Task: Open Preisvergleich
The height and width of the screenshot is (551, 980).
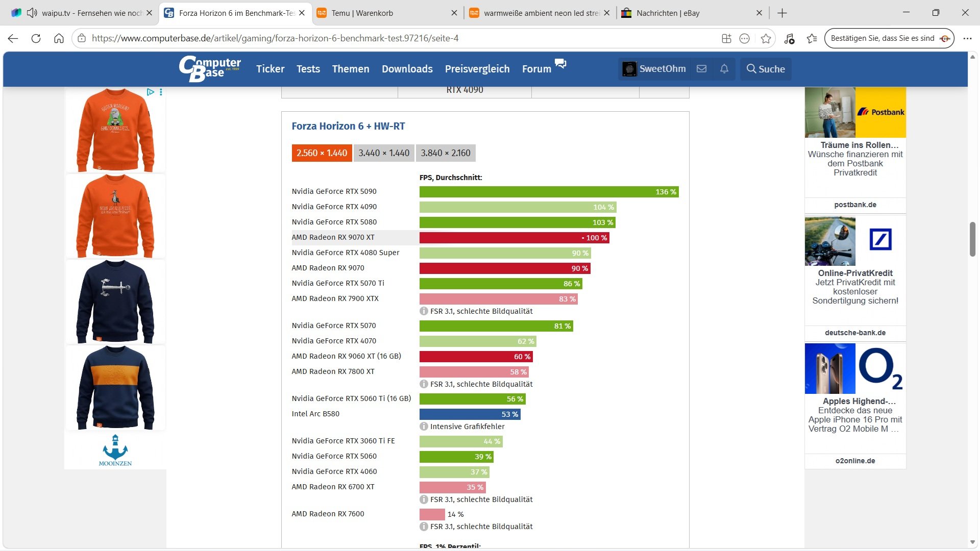Action: pos(477,69)
